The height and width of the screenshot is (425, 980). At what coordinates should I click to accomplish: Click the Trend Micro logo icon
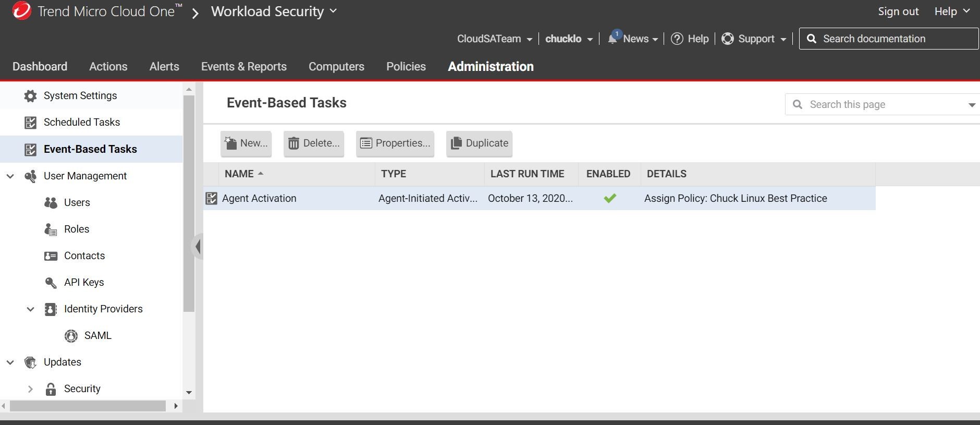click(x=22, y=11)
